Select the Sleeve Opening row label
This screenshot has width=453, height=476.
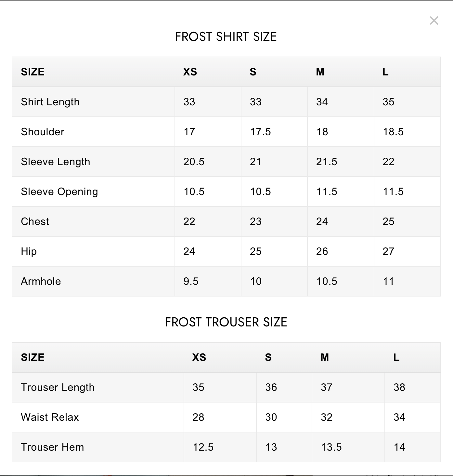click(x=59, y=192)
